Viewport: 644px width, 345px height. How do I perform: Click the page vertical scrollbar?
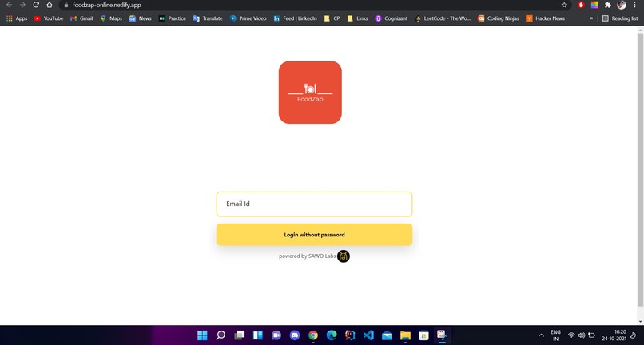(640, 170)
